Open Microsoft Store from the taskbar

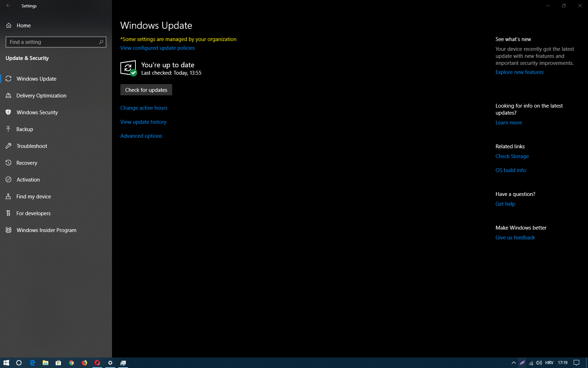(58, 363)
